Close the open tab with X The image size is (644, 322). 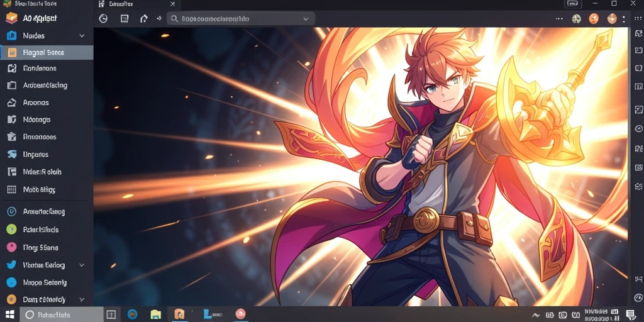(x=172, y=4)
